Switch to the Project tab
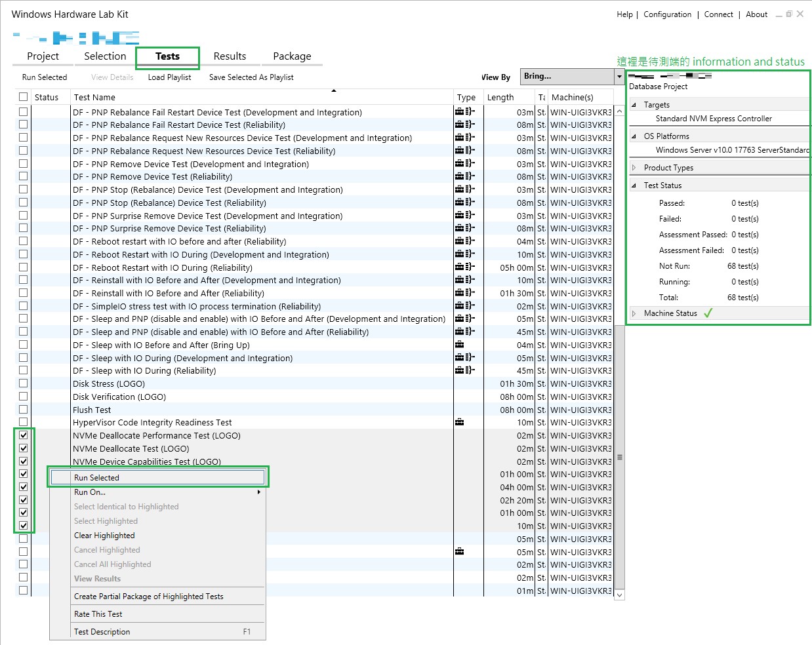 click(43, 56)
